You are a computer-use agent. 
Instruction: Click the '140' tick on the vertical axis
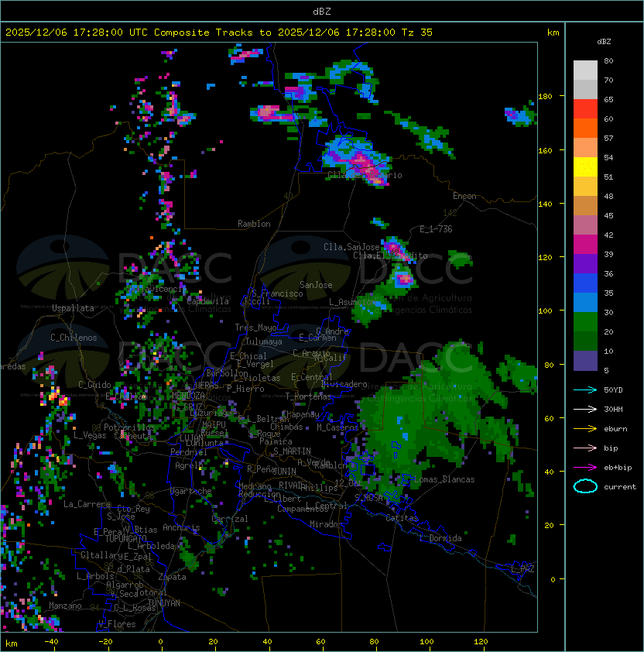click(x=545, y=204)
